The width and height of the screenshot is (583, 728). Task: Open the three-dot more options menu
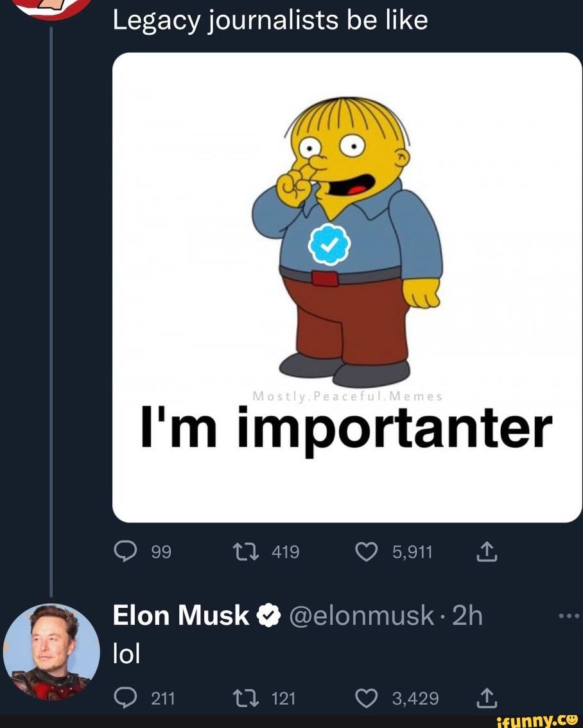570,616
